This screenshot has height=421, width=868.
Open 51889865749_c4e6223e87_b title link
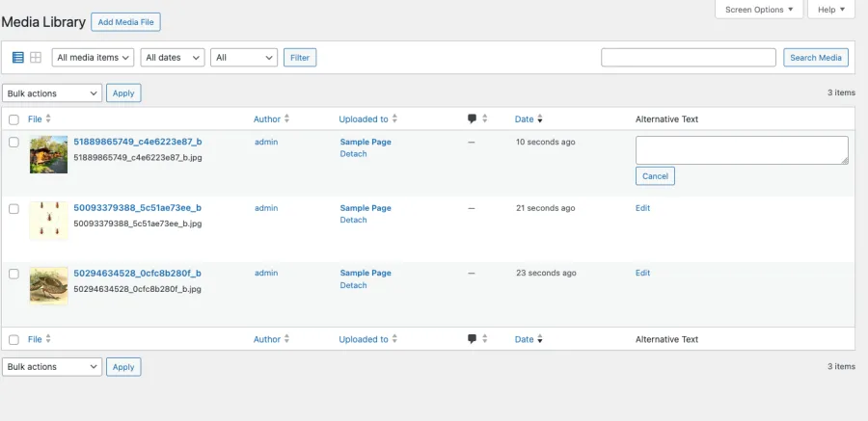pos(138,142)
